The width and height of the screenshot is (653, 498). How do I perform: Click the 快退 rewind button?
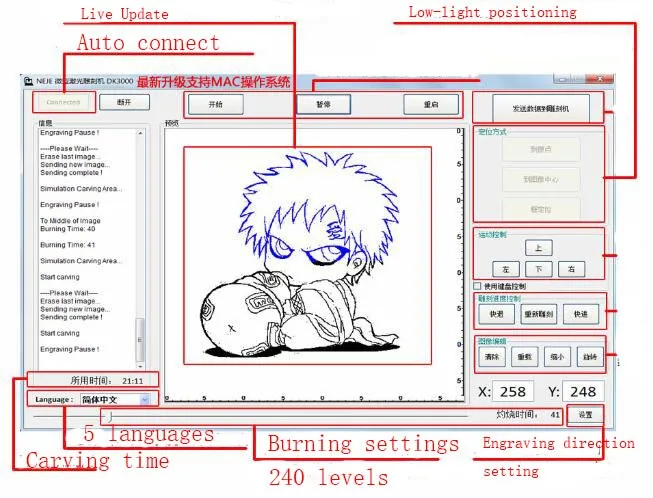click(496, 314)
